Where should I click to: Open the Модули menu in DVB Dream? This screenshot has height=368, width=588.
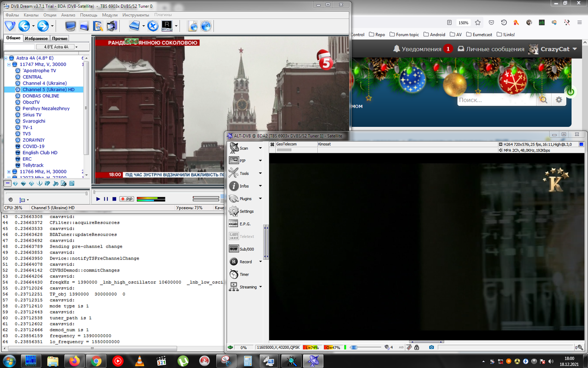(110, 15)
